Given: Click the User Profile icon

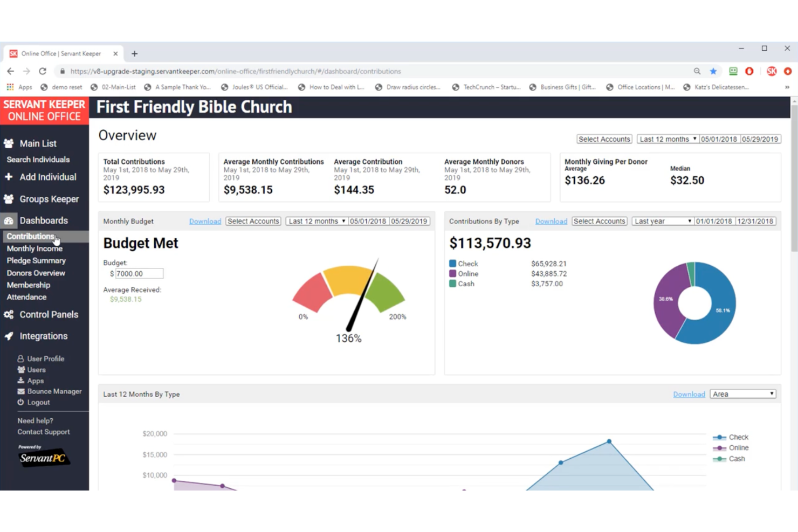Looking at the screenshot, I should (20, 358).
